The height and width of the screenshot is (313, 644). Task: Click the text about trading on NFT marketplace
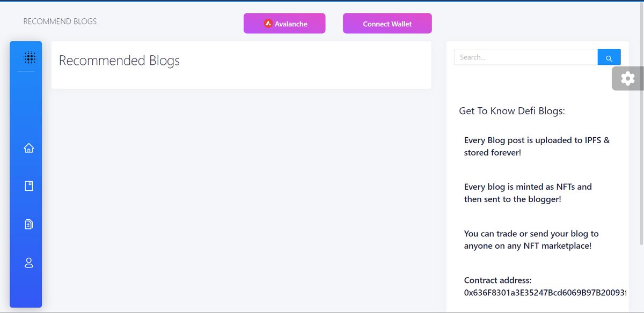pos(531,240)
